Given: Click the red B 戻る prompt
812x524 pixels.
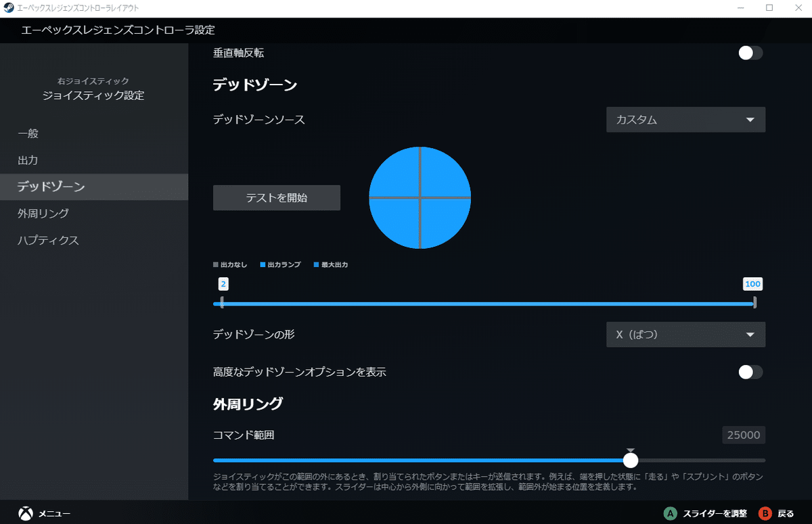Looking at the screenshot, I should pos(776,514).
